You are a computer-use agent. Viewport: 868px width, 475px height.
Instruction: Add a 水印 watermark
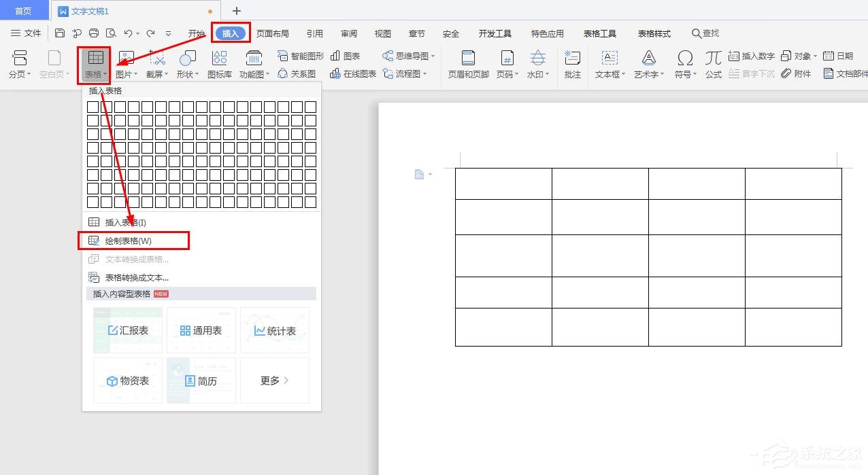[x=537, y=65]
